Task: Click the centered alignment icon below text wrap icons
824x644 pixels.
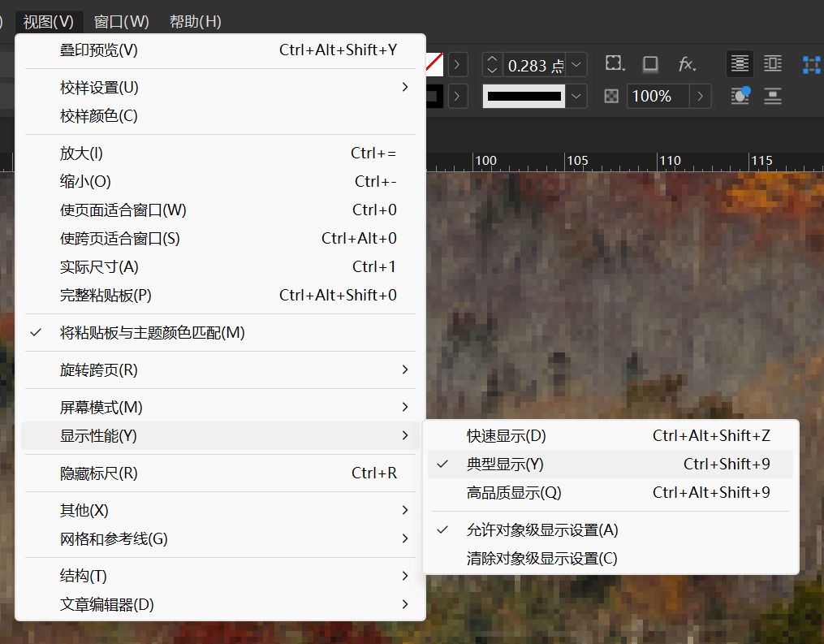Action: (772, 96)
